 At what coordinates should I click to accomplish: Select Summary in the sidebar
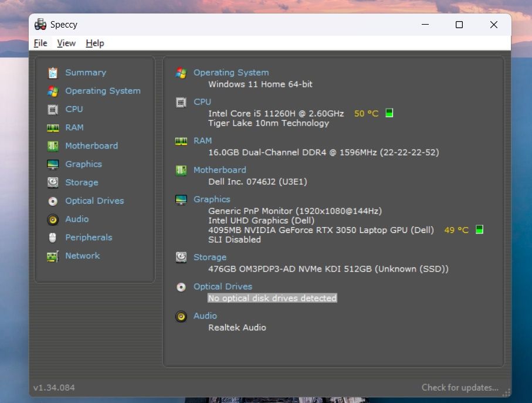86,73
